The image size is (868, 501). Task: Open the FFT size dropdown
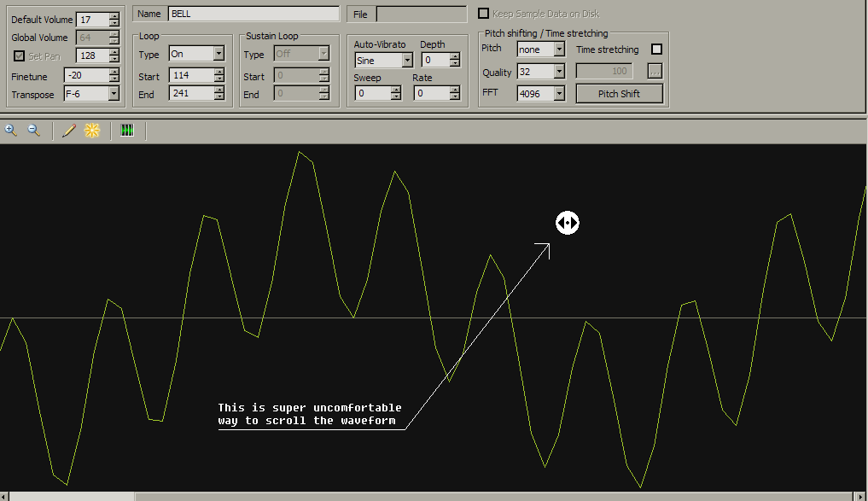(x=559, y=94)
